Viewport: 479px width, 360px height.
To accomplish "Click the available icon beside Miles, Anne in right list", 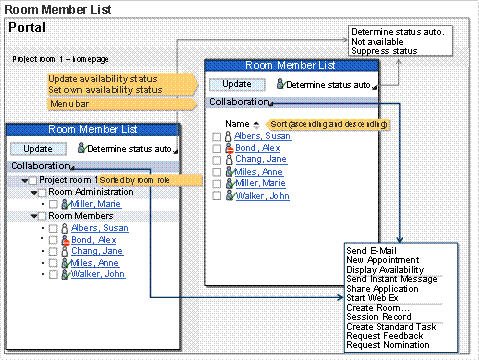I will click(230, 172).
